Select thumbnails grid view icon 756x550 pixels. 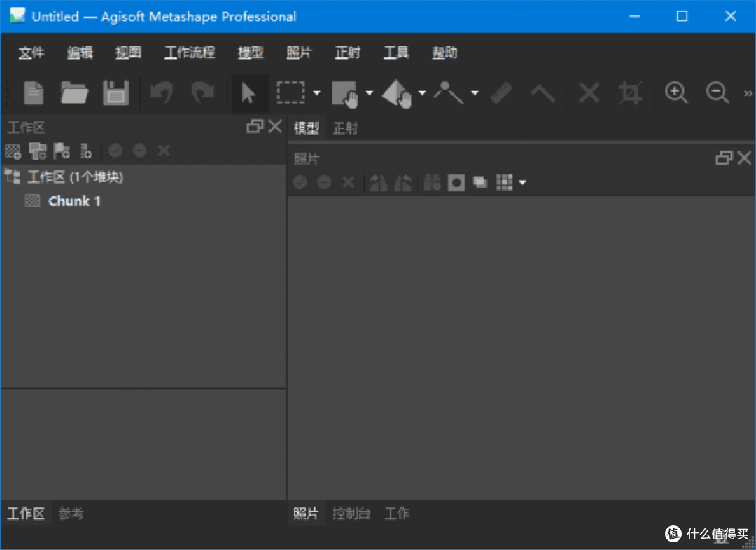coord(504,182)
